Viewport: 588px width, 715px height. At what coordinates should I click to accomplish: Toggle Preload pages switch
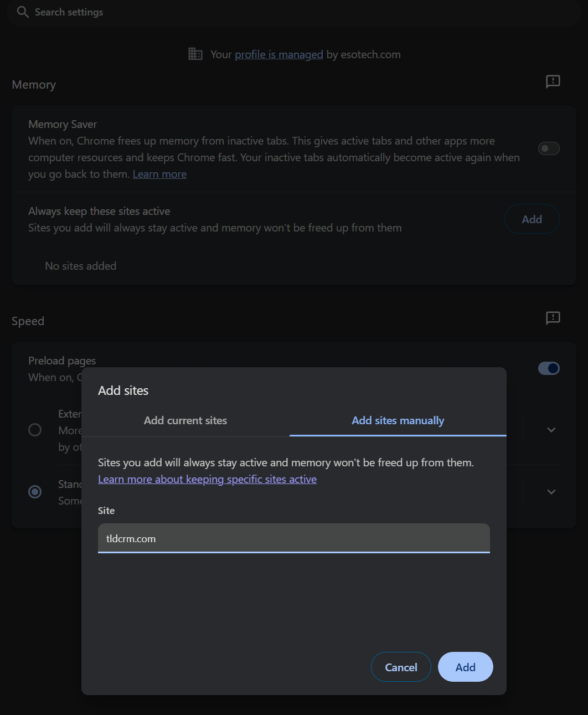click(549, 368)
